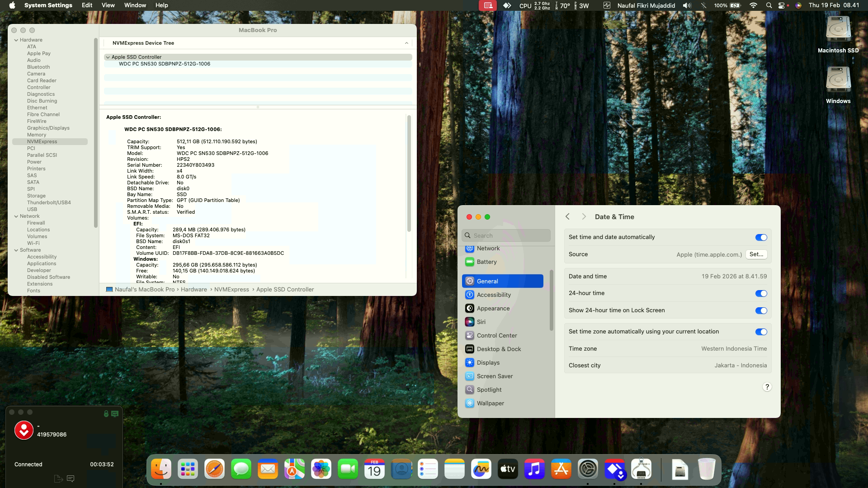Open the Edit menu
Image resolution: width=868 pixels, height=488 pixels.
click(87, 5)
